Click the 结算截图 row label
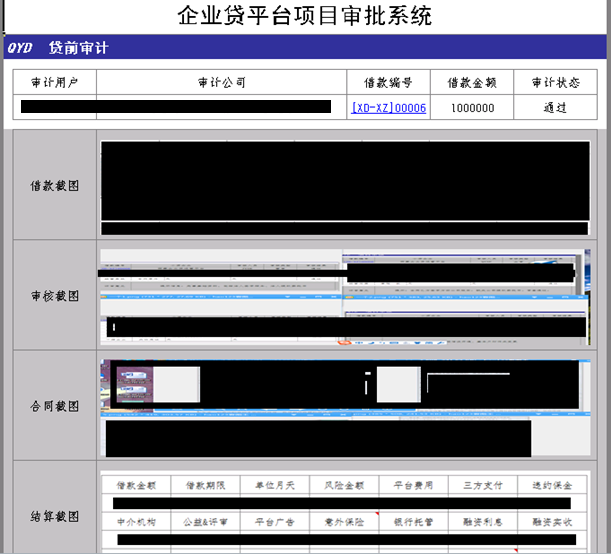Viewport: 611px width, 554px height. point(55,517)
